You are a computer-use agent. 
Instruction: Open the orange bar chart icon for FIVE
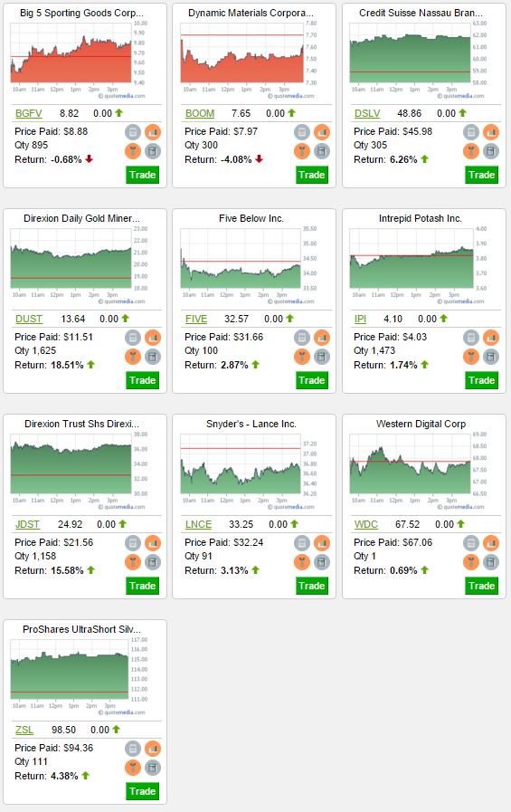pos(322,338)
